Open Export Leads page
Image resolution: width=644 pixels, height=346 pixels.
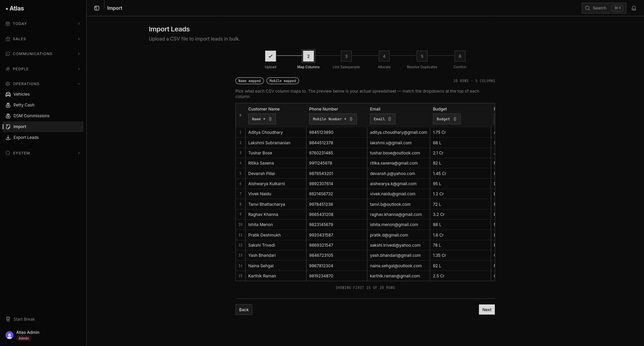click(x=43, y=138)
